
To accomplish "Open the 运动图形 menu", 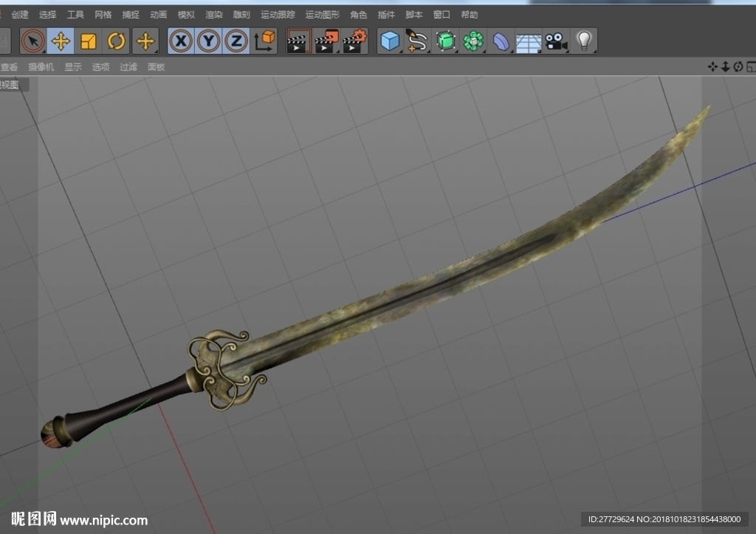I will pyautogui.click(x=323, y=15).
